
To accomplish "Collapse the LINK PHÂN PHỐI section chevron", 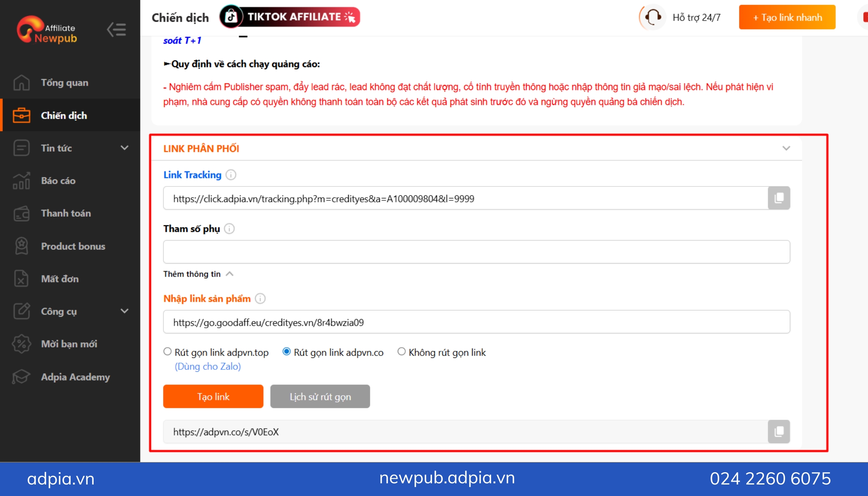I will pos(786,148).
